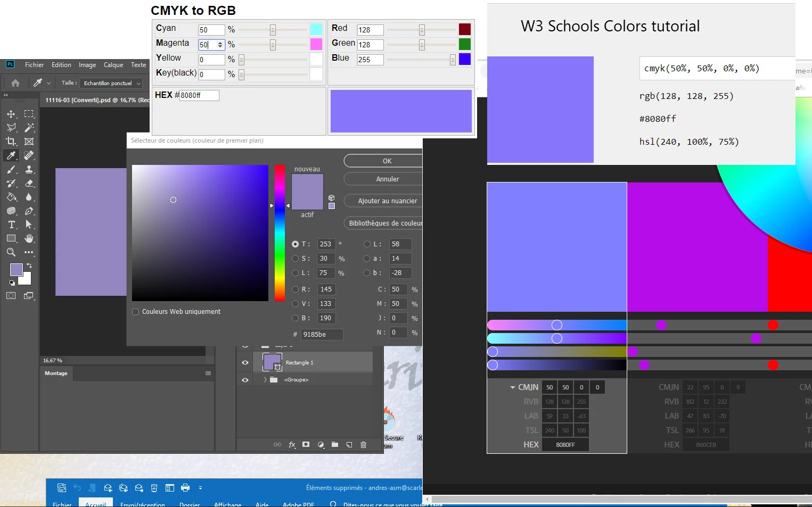Select the Eyedropper tool in the toolbox
This screenshot has width=812, height=507.
[11, 155]
